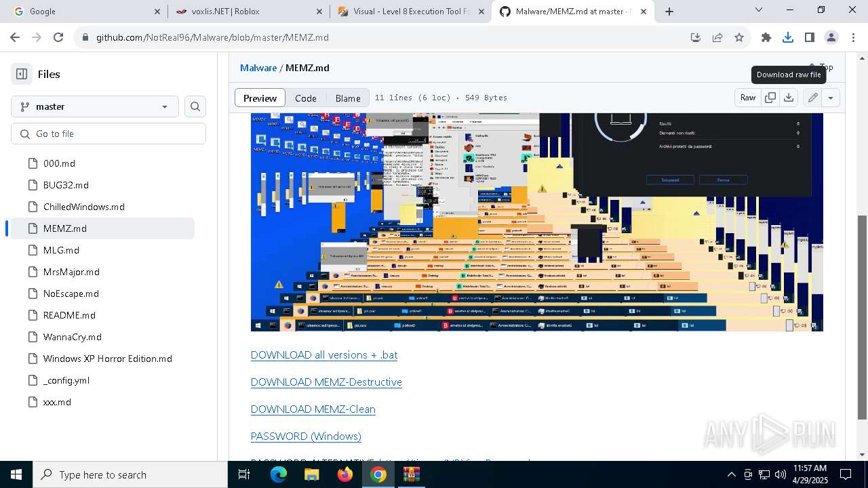This screenshot has width=868, height=488.
Task: Open xxx.md file
Action: click(x=57, y=402)
